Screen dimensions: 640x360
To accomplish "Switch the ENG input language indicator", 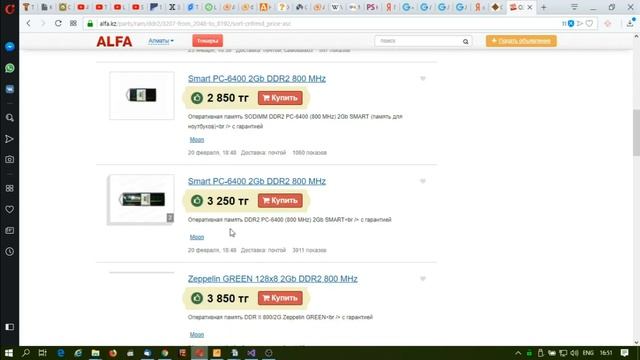I will coord(588,353).
